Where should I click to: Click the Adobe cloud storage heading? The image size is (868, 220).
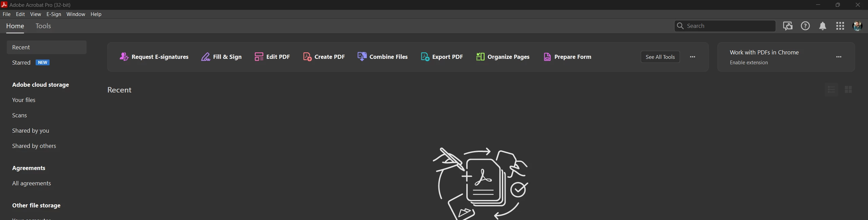click(x=40, y=85)
